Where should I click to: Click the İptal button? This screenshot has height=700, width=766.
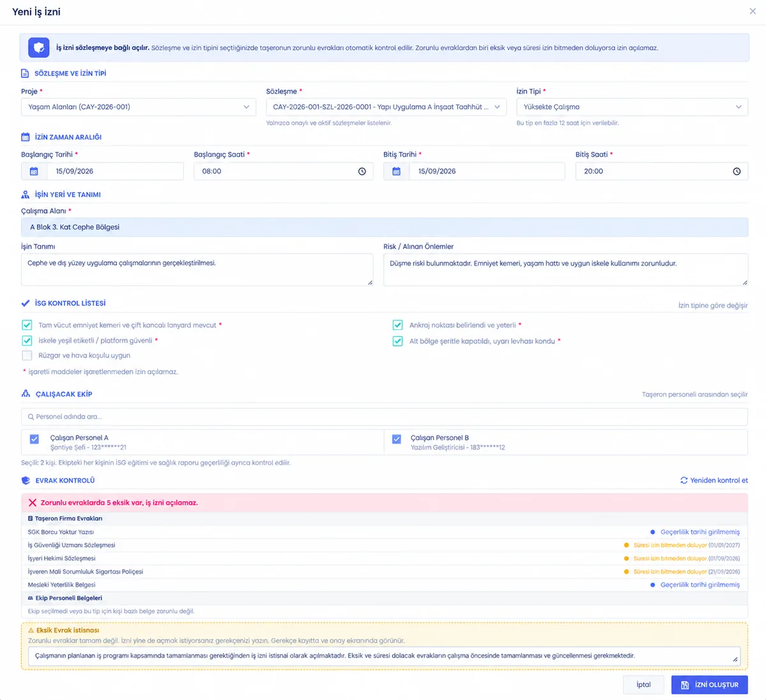click(x=643, y=685)
